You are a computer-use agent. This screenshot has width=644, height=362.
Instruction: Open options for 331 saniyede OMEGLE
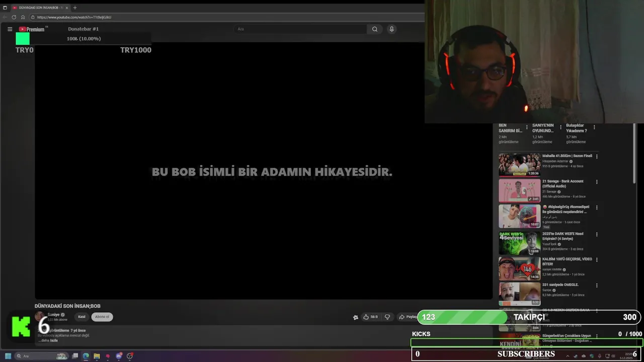[597, 285]
